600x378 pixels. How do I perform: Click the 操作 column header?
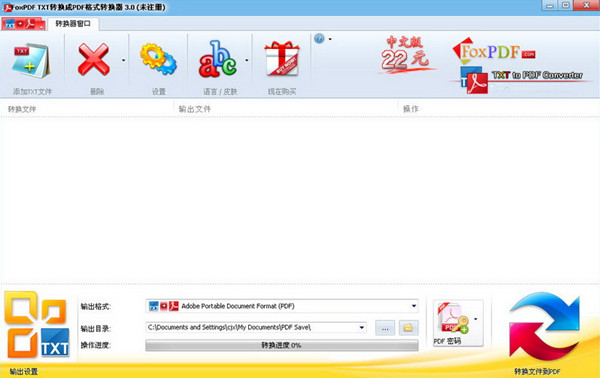point(411,109)
